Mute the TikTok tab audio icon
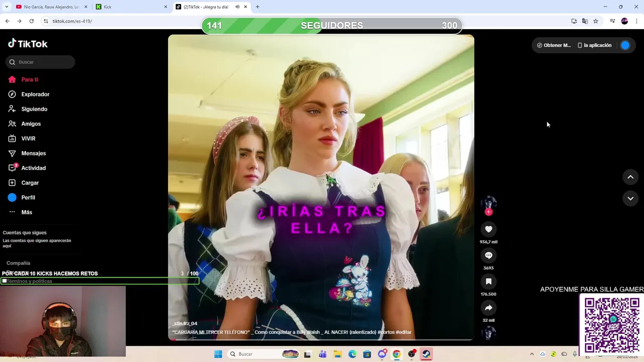The image size is (644, 362). click(x=237, y=7)
